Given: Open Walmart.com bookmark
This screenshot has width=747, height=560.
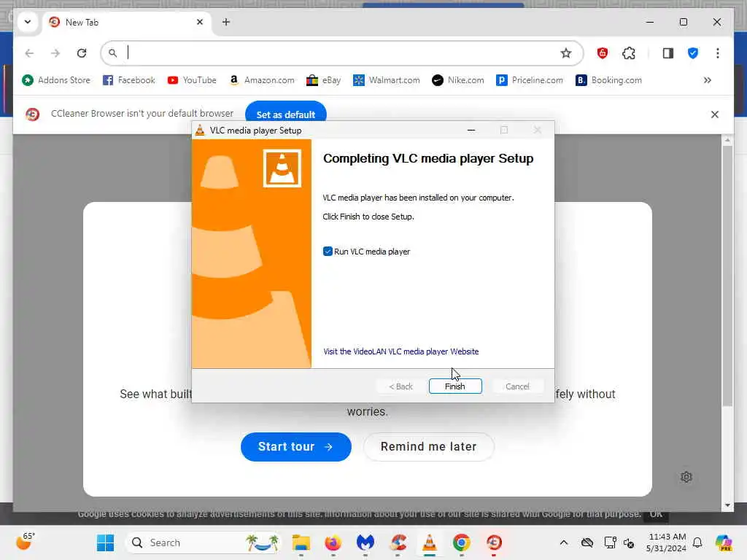Looking at the screenshot, I should [387, 80].
